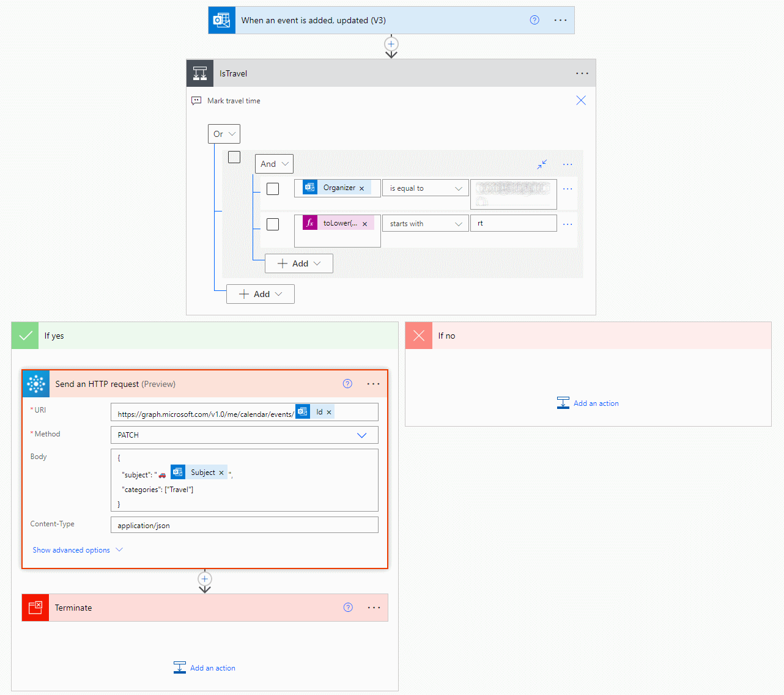The height and width of the screenshot is (695, 784).
Task: Remove the Id token from URI
Action: point(329,413)
